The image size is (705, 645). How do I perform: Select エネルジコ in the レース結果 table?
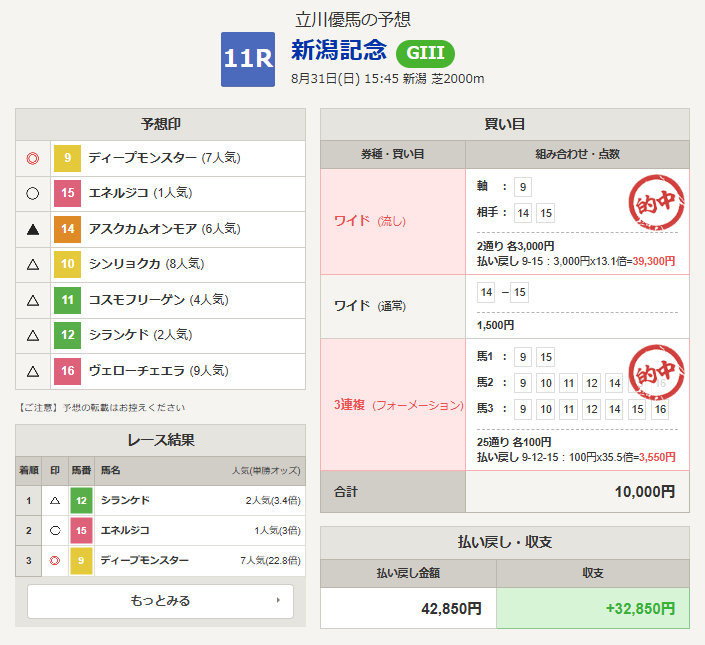click(125, 530)
